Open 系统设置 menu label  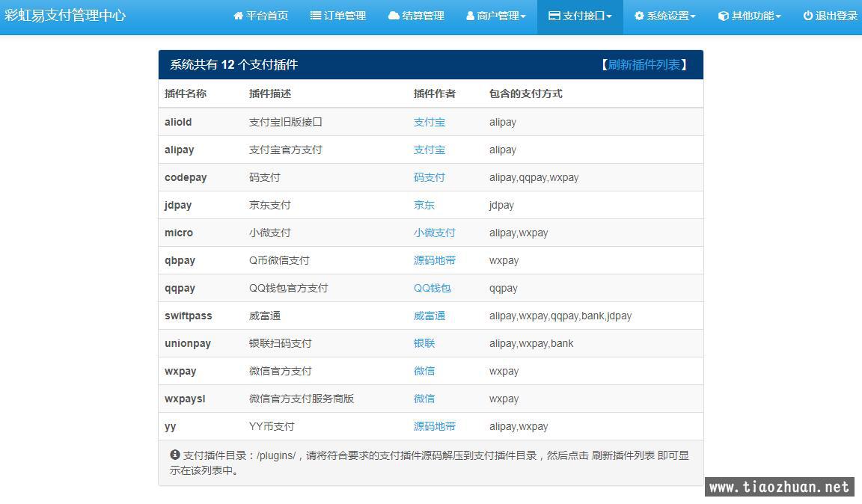667,16
